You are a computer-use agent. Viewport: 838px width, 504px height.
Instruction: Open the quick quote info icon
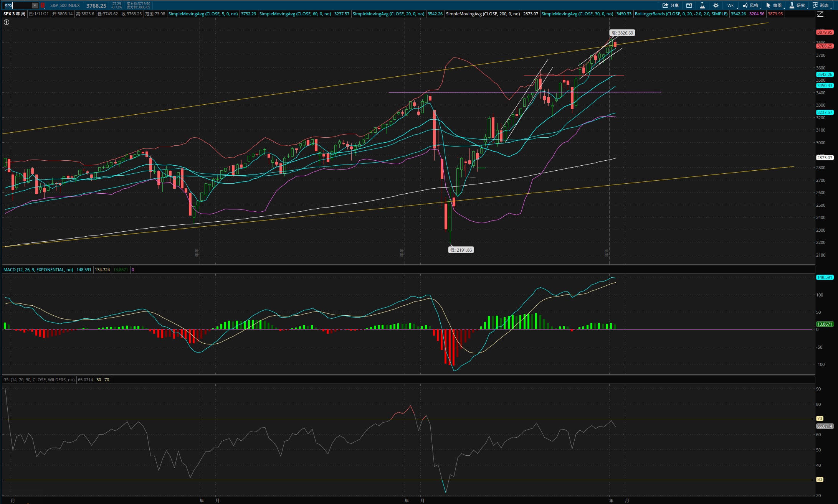click(x=689, y=5)
